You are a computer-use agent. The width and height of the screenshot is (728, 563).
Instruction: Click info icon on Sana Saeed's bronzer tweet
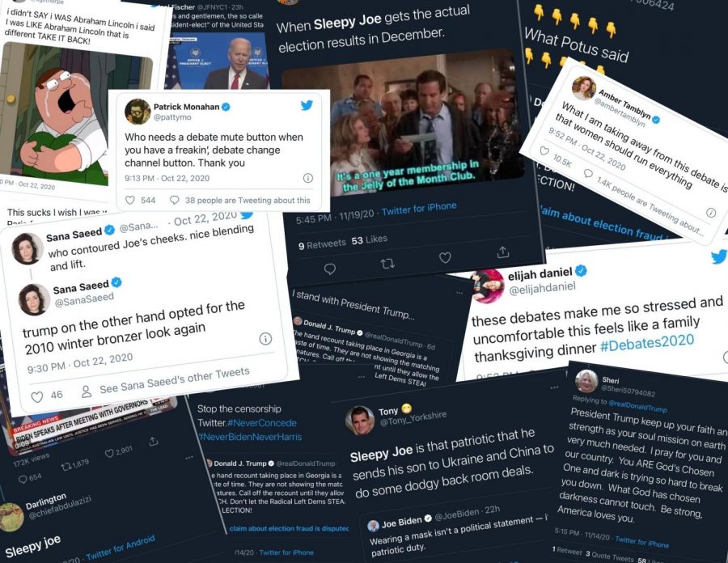pyautogui.click(x=265, y=339)
